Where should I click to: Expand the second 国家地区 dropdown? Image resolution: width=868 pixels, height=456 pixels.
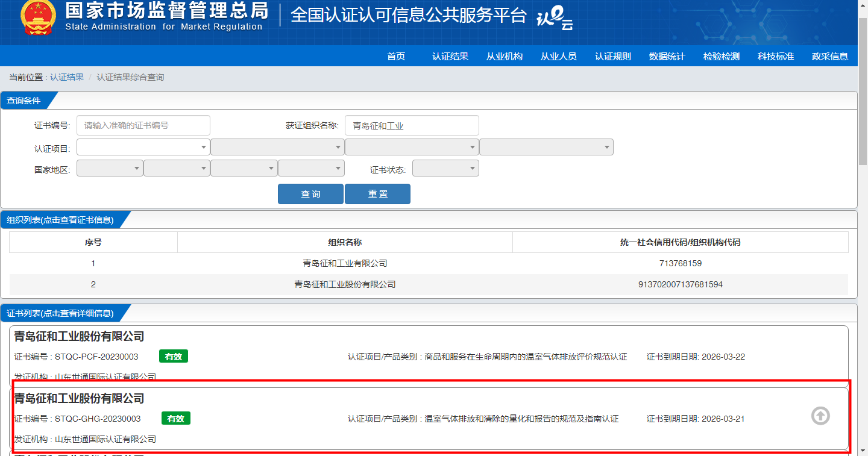(177, 168)
